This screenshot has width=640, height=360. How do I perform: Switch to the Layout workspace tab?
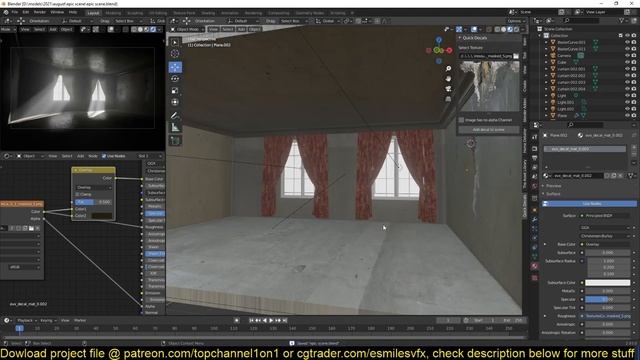click(x=93, y=13)
